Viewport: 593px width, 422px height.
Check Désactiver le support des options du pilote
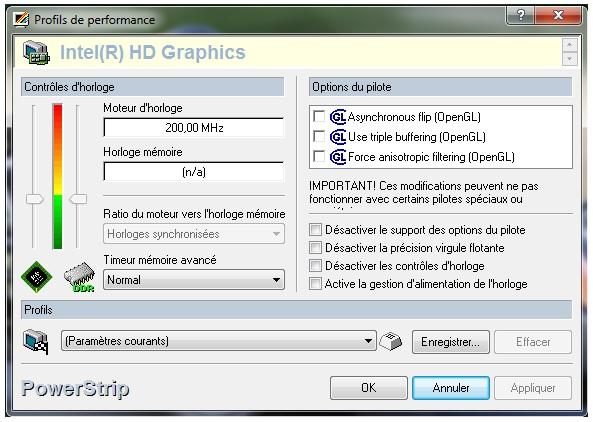315,230
